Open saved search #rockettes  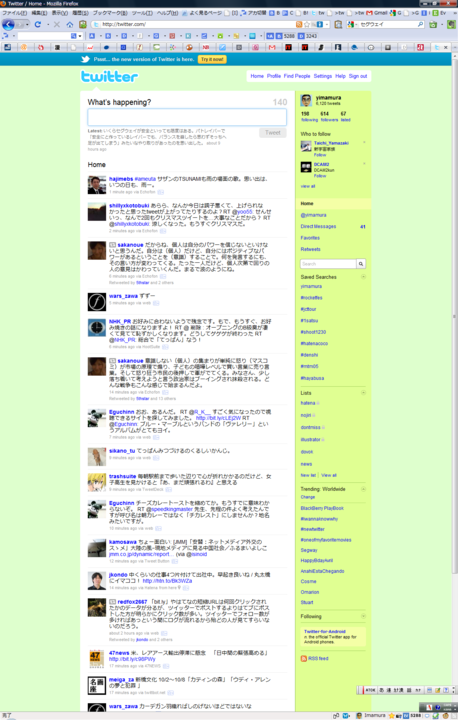coord(311,298)
